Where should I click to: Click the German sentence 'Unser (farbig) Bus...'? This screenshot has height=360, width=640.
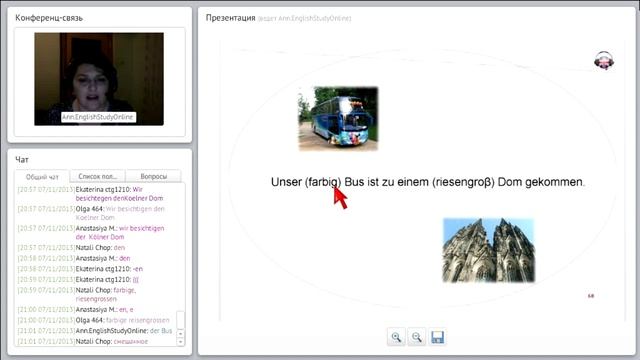tap(427, 182)
